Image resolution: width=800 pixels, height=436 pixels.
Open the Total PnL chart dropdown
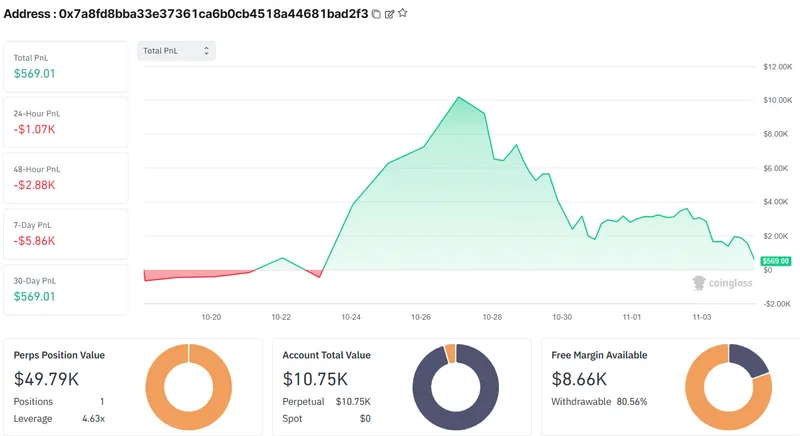click(176, 50)
